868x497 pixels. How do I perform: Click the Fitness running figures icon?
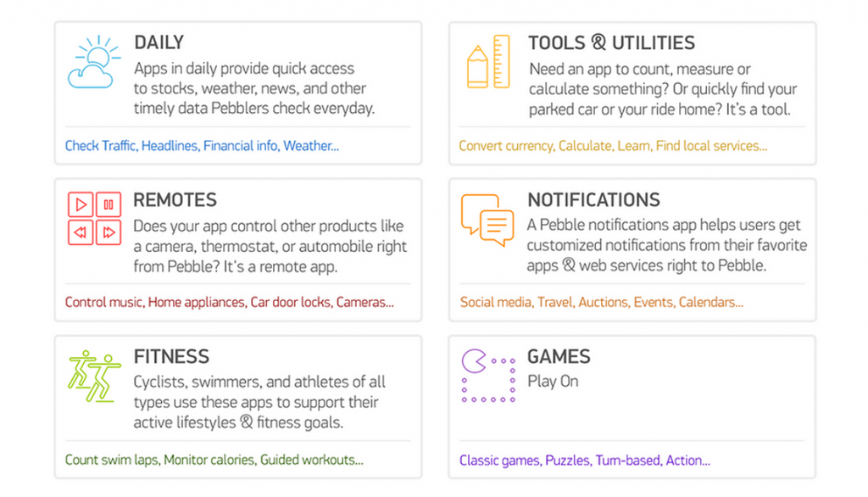[94, 377]
